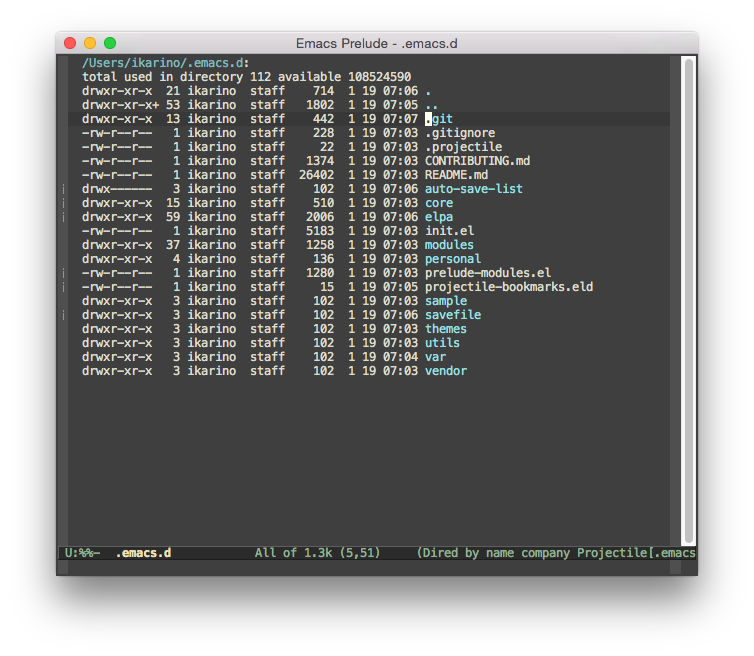Open the vendor directory
This screenshot has height=656, width=754.
click(446, 370)
